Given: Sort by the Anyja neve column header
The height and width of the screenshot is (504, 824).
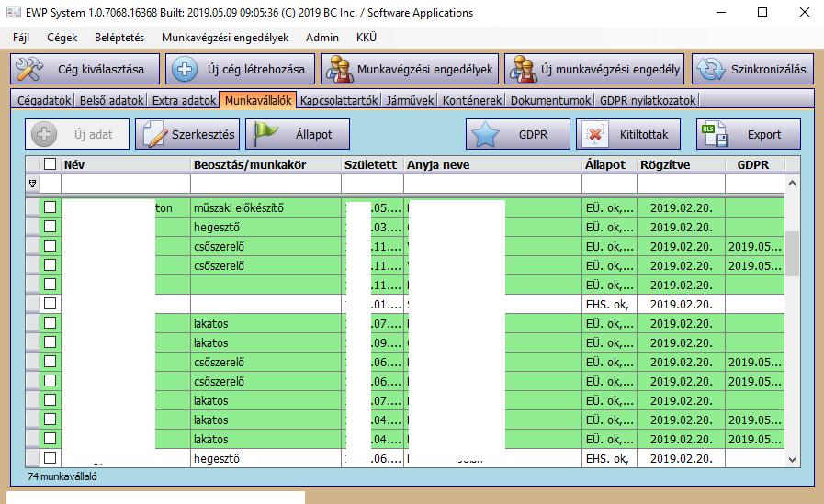Looking at the screenshot, I should (x=493, y=165).
